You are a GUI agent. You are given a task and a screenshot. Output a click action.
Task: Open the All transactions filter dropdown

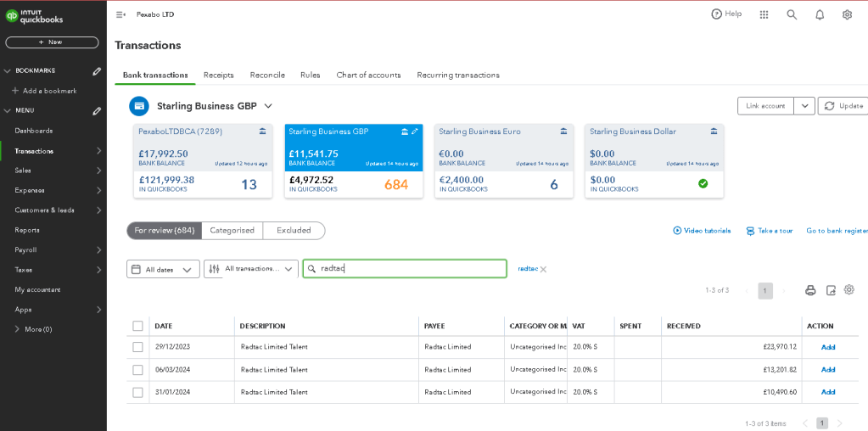(x=251, y=269)
